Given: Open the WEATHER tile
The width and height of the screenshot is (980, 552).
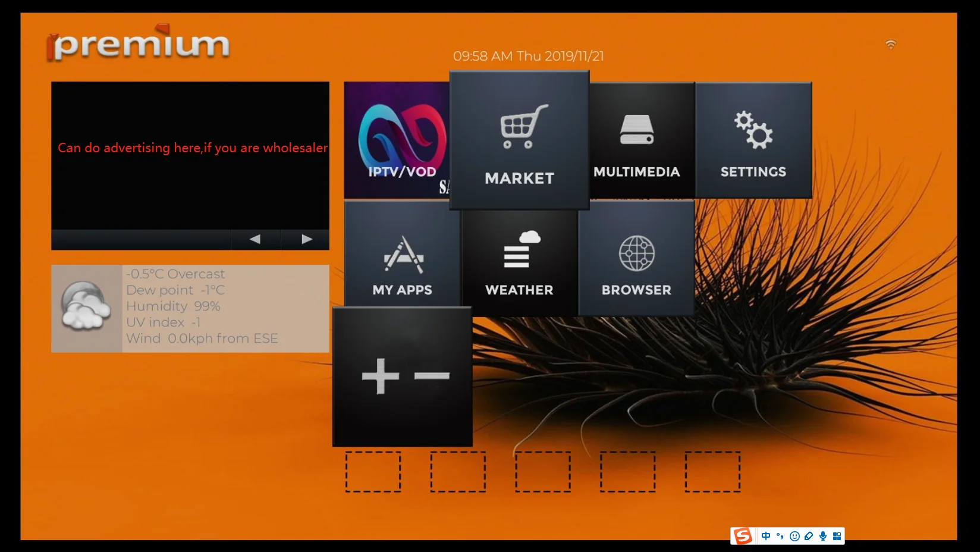Looking at the screenshot, I should point(519,262).
